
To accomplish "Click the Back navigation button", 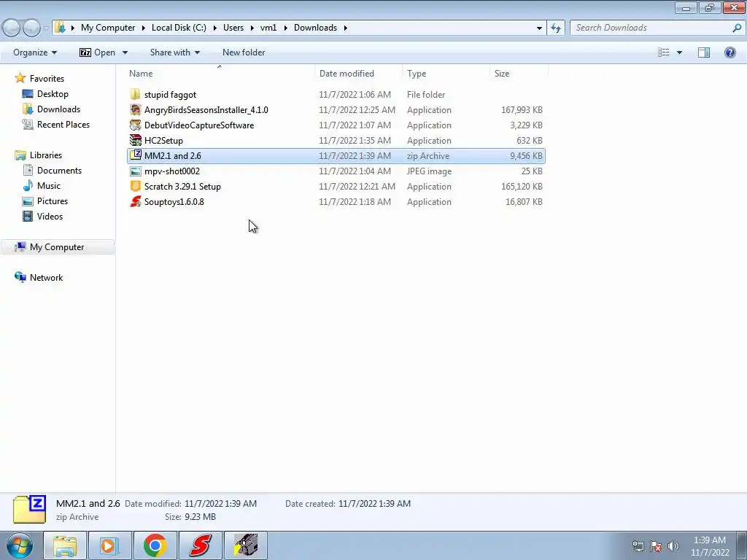I will point(12,28).
